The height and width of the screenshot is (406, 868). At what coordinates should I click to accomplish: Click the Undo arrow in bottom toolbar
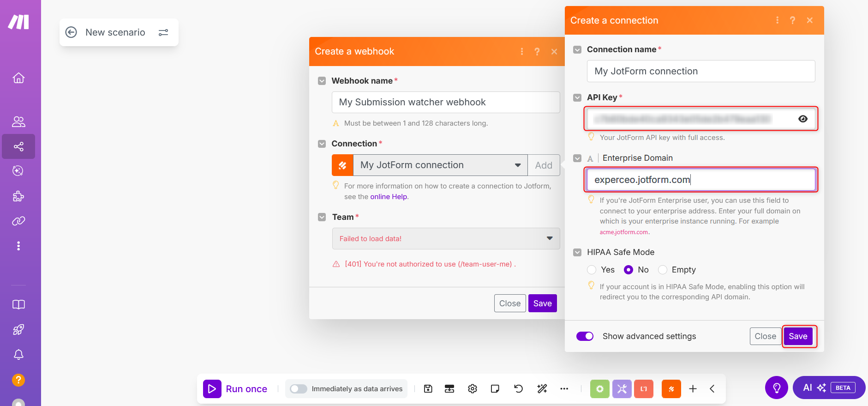coord(518,389)
